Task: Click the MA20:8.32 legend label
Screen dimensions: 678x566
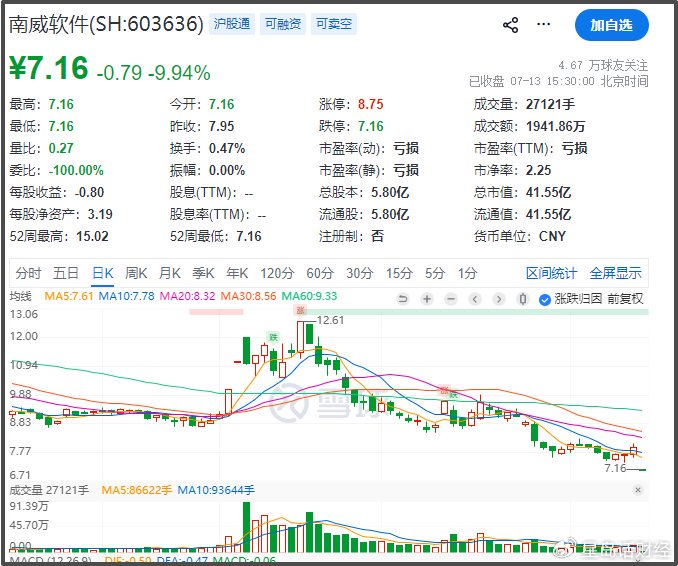Action: 187,296
